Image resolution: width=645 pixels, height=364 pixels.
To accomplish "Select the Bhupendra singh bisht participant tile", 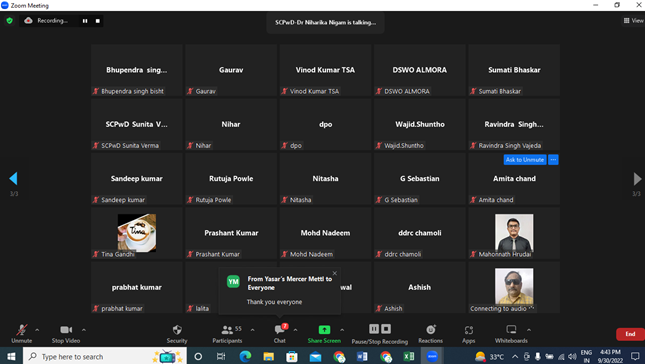I will [x=137, y=70].
